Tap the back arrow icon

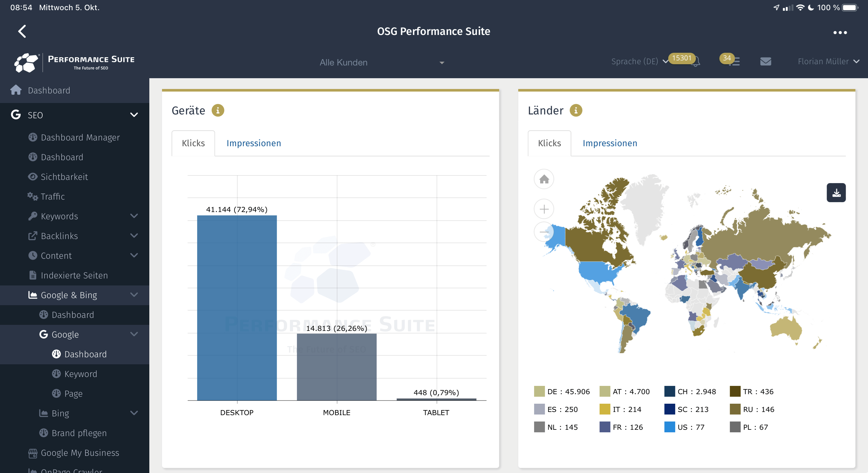click(x=22, y=31)
